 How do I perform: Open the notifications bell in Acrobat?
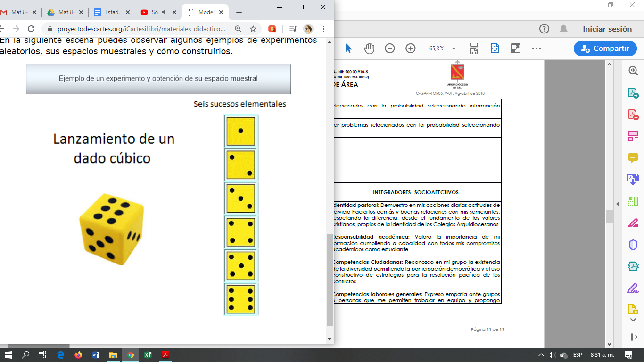(x=563, y=29)
